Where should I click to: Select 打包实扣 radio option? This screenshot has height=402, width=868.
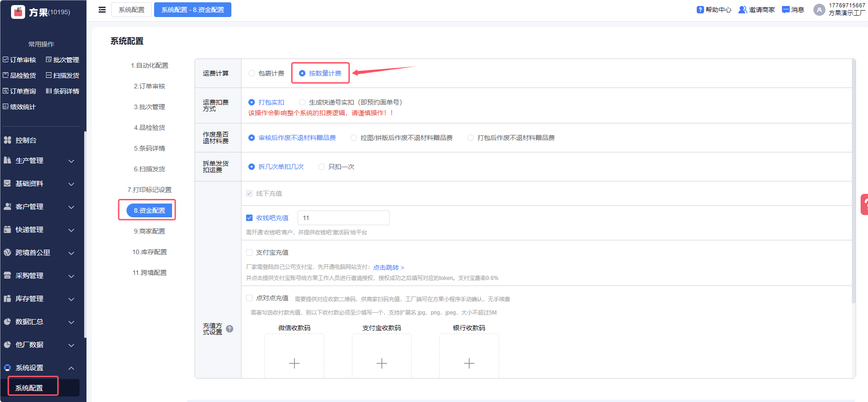[252, 102]
